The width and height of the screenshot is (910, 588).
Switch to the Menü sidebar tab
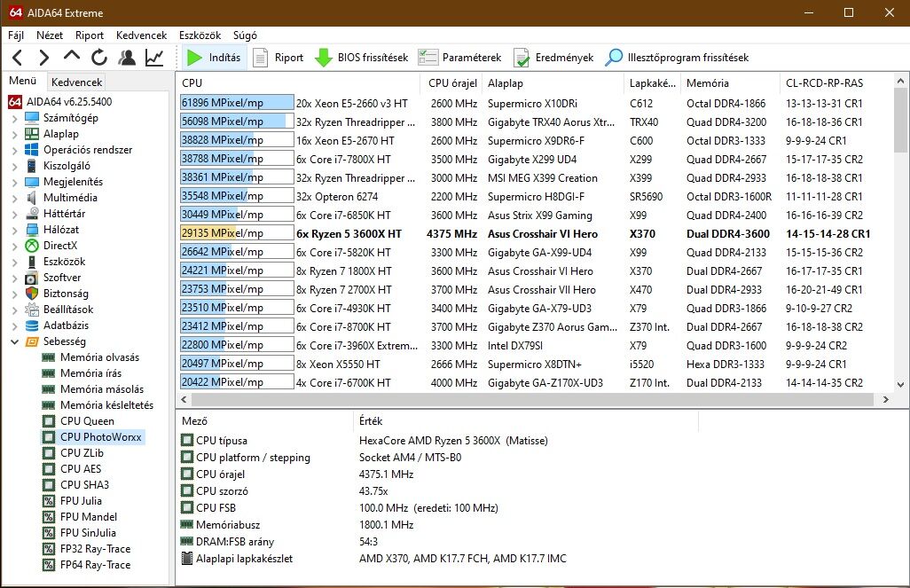pos(23,81)
